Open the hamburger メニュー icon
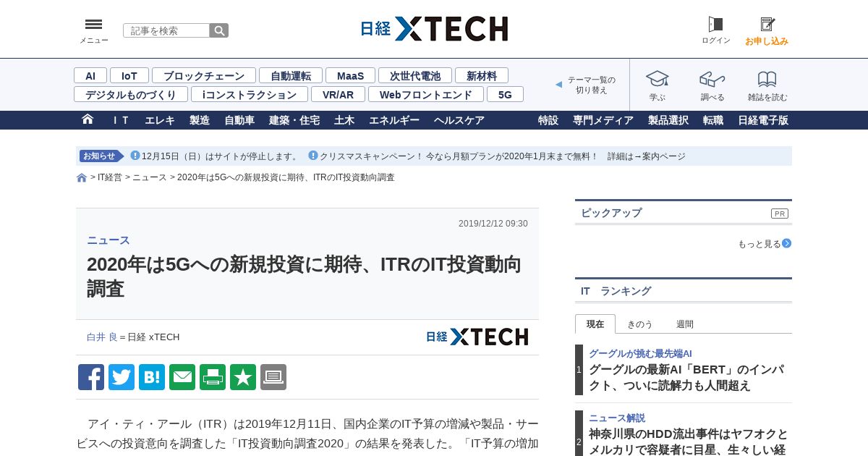The width and height of the screenshot is (868, 456). [x=93, y=24]
